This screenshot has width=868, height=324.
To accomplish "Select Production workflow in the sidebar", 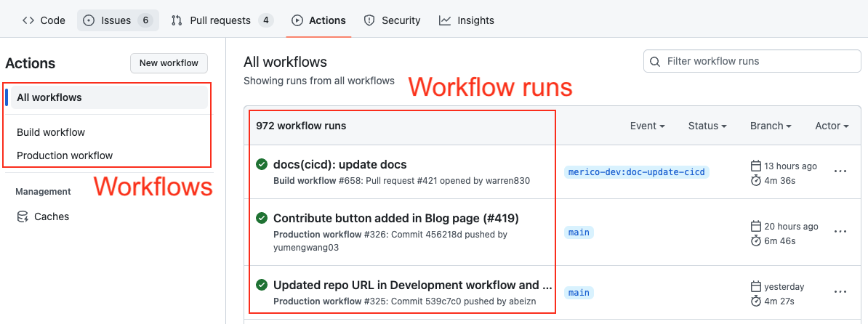I will (x=65, y=155).
